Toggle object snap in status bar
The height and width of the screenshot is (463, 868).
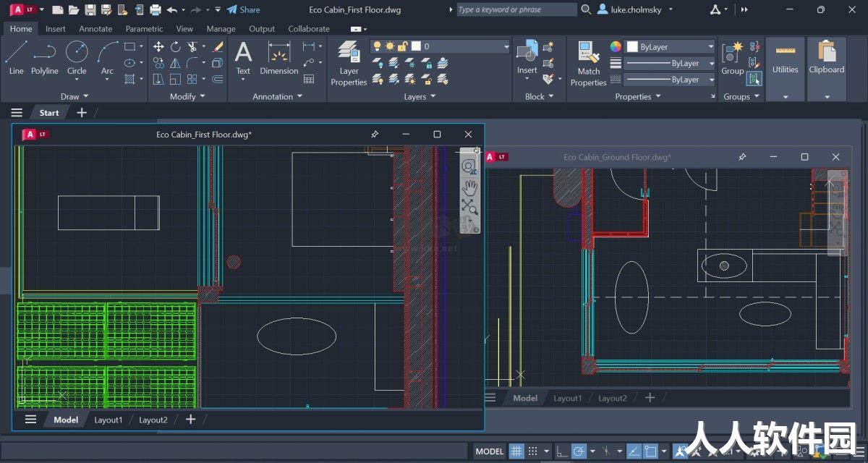coord(650,451)
